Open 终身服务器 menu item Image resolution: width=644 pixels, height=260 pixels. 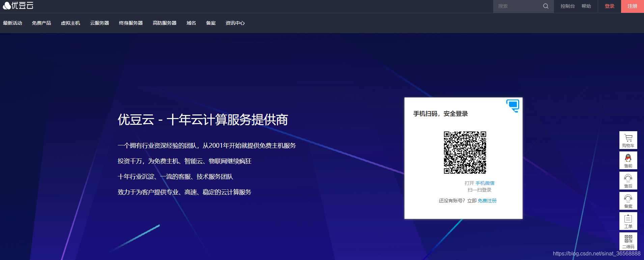click(131, 23)
